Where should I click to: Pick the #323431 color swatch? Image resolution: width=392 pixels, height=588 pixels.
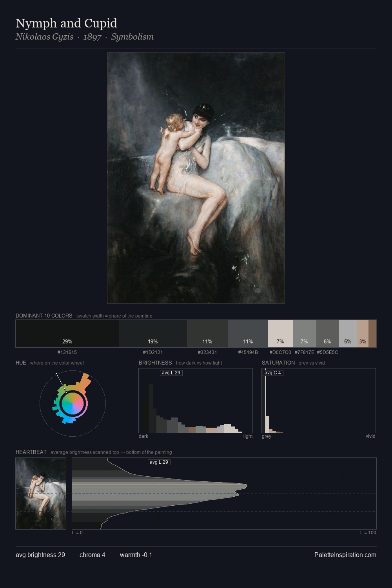point(207,334)
